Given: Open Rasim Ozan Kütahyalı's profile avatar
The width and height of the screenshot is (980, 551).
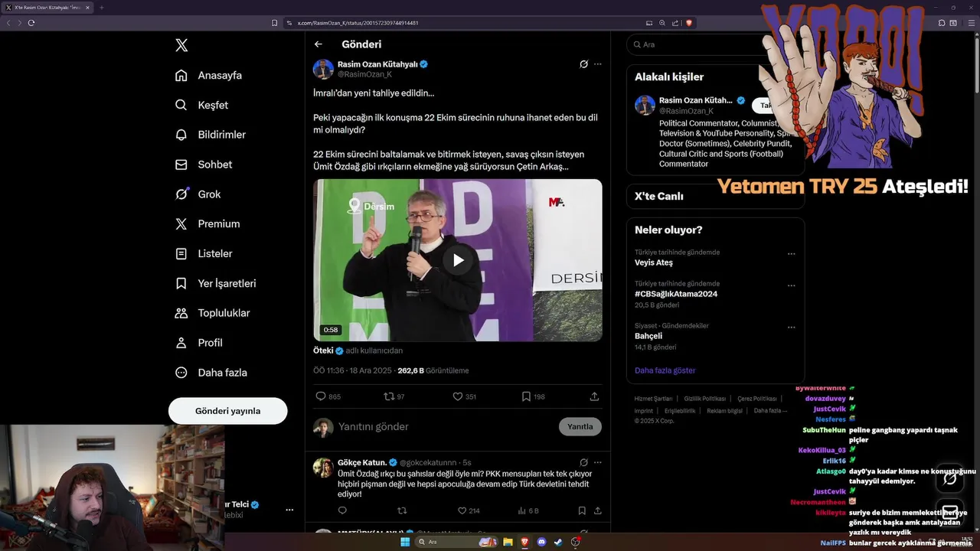Looking at the screenshot, I should tap(323, 69).
